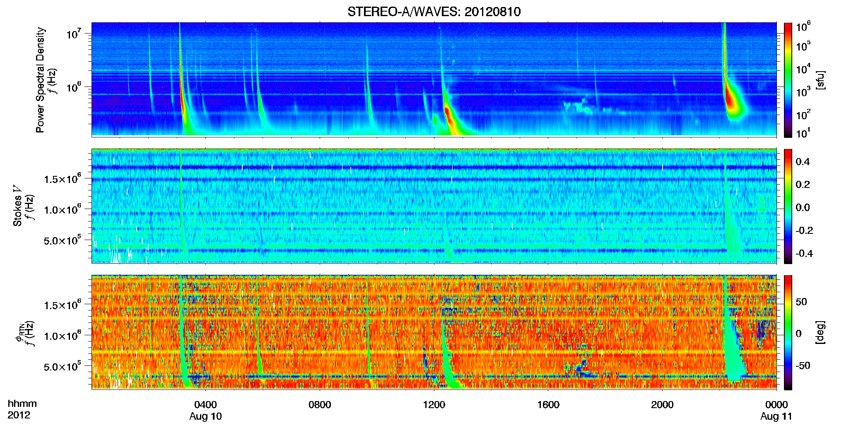Click the 0400 Aug 10 time label
This screenshot has width=868, height=447.
tap(205, 411)
